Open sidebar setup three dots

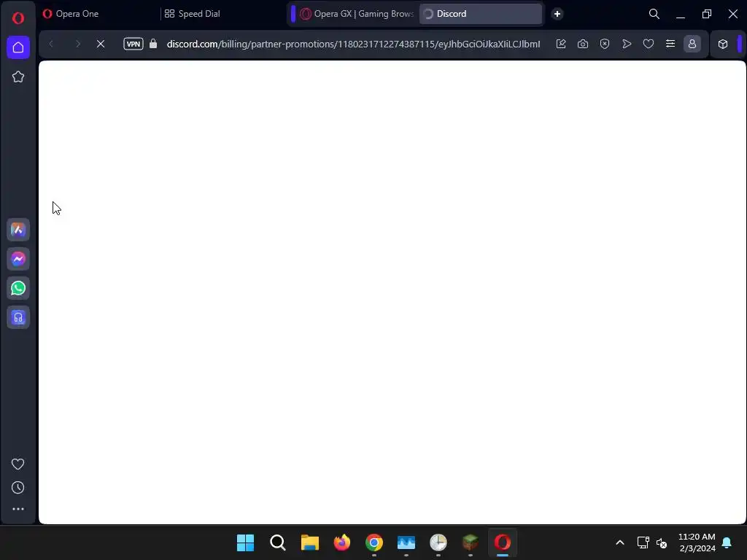pyautogui.click(x=18, y=509)
